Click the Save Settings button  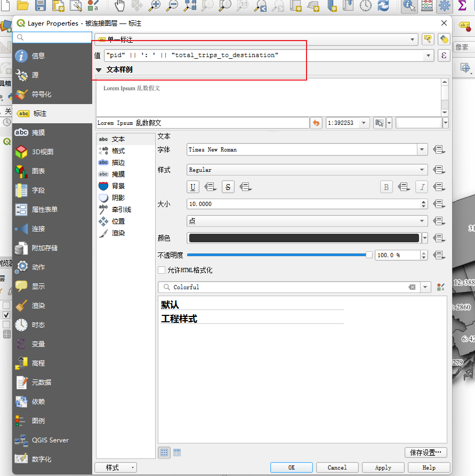pos(425,453)
